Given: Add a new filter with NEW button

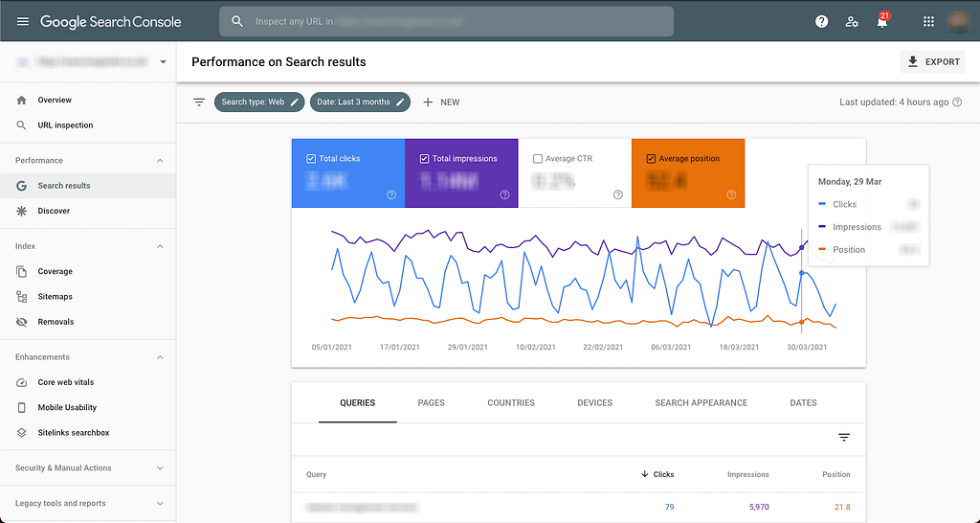Looking at the screenshot, I should (x=441, y=102).
